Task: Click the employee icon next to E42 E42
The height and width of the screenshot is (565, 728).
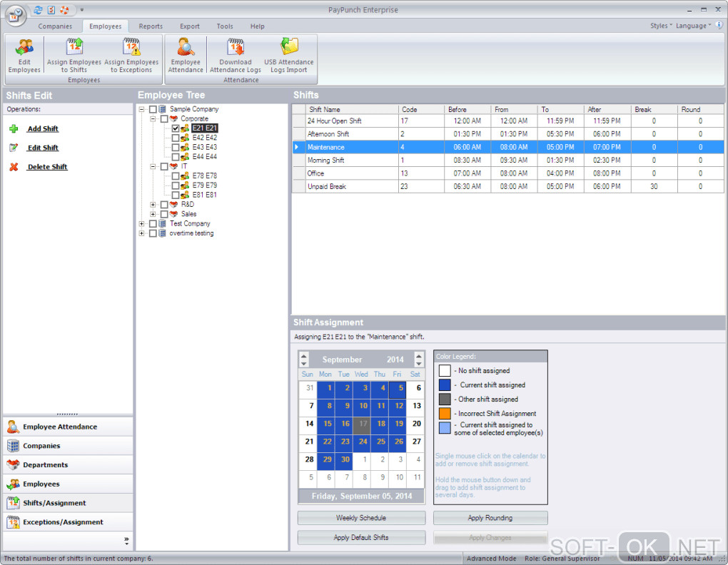Action: (x=185, y=138)
